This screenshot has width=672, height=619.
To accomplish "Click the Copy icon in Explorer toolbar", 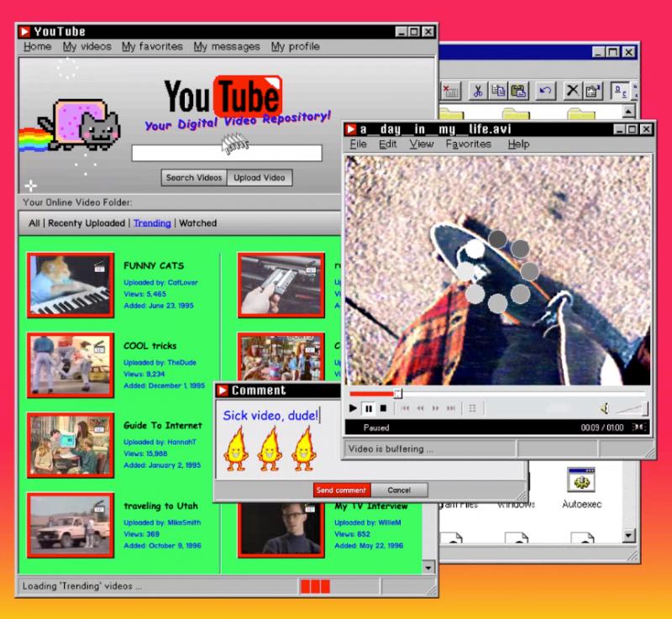I will click(498, 91).
